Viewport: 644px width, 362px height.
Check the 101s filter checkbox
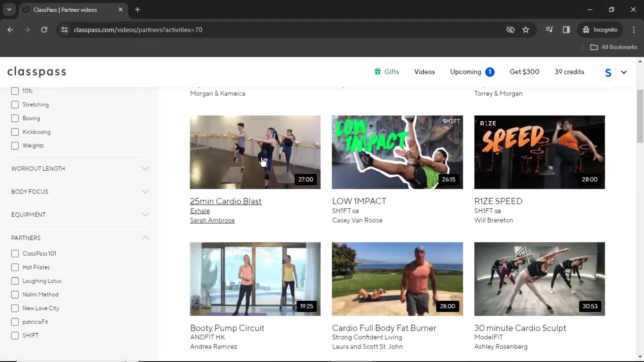pyautogui.click(x=15, y=91)
